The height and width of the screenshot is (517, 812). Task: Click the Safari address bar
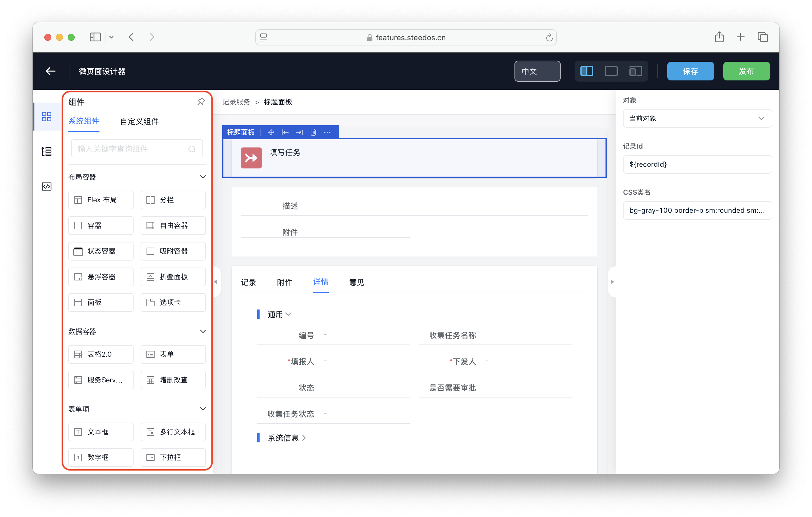click(x=406, y=37)
